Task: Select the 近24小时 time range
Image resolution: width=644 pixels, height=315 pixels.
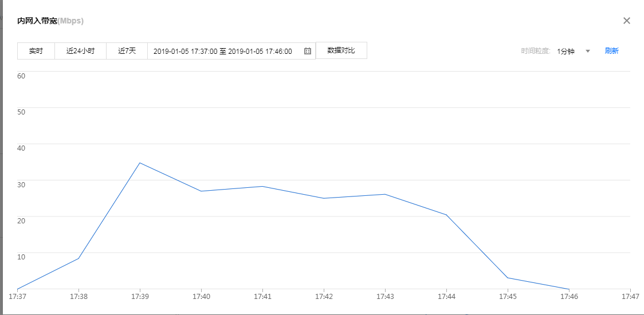Action: pyautogui.click(x=80, y=51)
